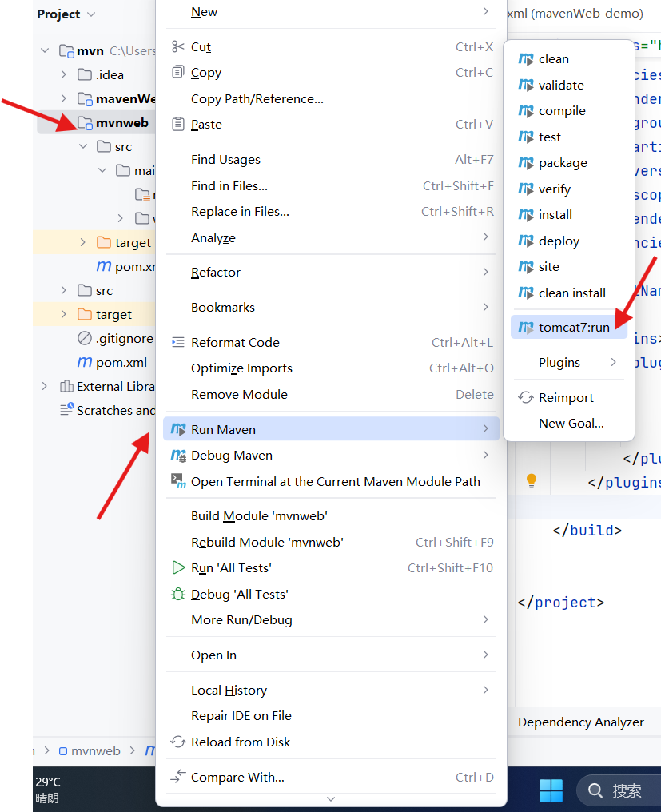This screenshot has width=661, height=812.
Task: Run the clean install goal
Action: 569,293
